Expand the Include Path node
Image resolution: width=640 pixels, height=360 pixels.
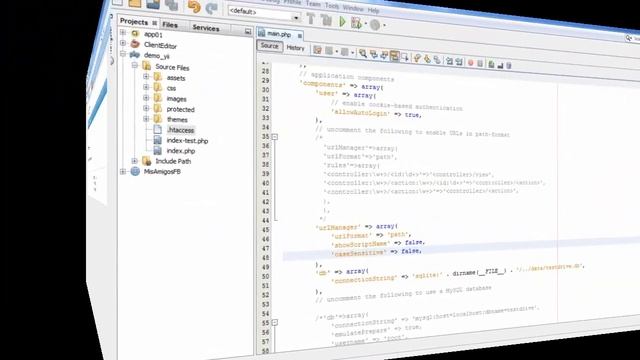point(134,161)
